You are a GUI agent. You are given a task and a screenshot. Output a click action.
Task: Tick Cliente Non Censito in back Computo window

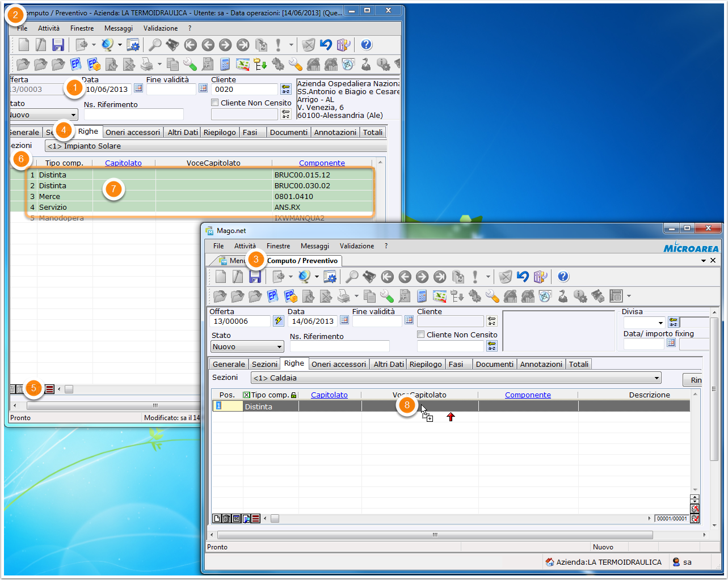point(215,103)
